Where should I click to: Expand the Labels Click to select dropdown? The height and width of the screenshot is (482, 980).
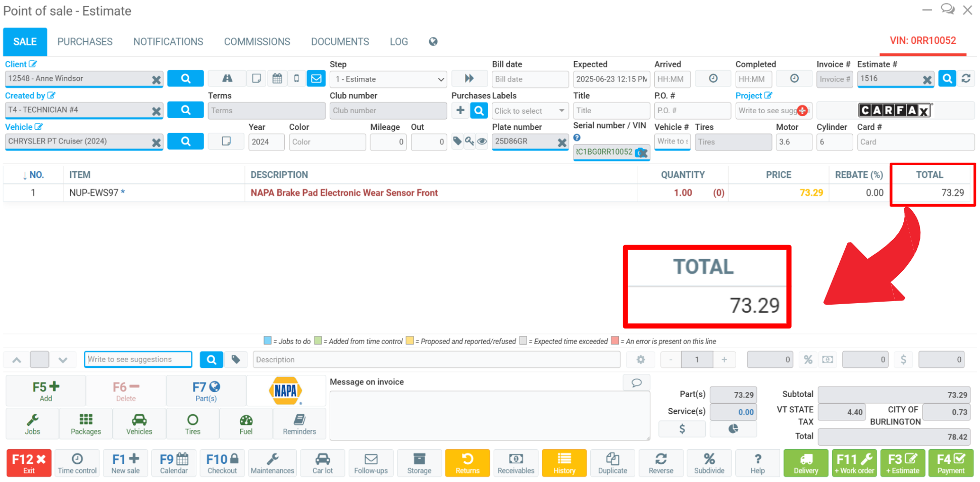click(x=529, y=111)
